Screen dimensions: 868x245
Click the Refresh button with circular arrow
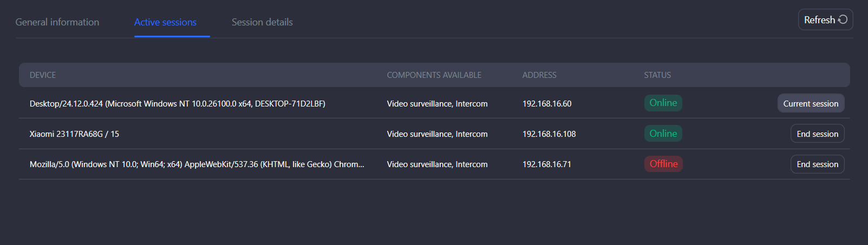pyautogui.click(x=825, y=20)
